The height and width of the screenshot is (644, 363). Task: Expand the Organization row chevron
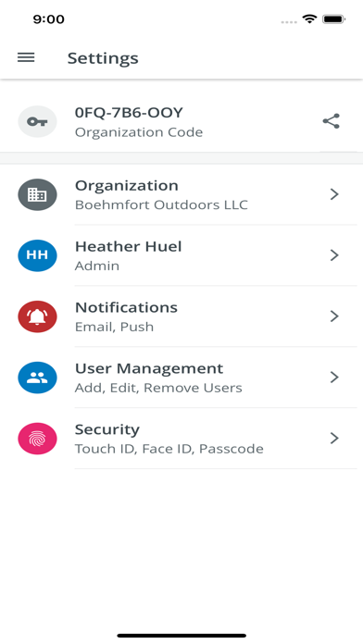[334, 194]
